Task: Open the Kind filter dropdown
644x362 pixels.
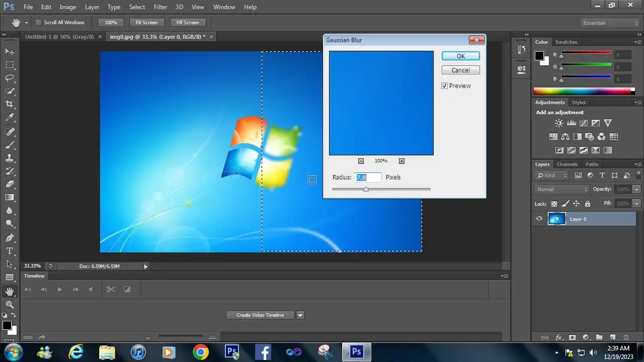Action: [x=552, y=175]
